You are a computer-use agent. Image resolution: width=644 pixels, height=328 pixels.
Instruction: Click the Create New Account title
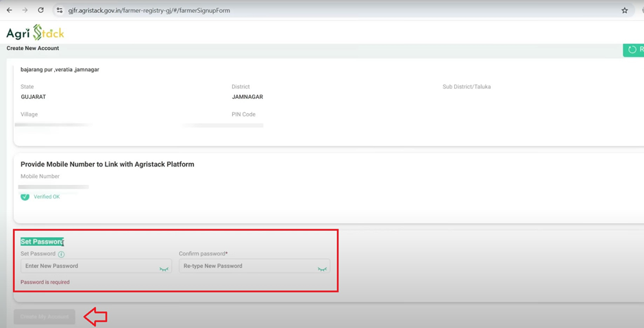(x=33, y=48)
